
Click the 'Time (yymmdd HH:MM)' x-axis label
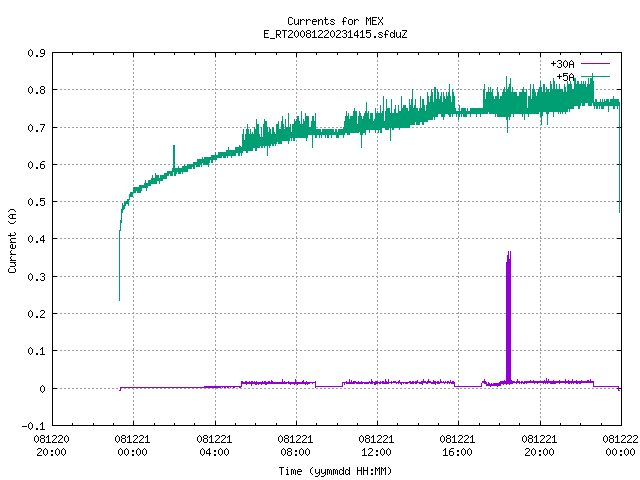tap(335, 471)
